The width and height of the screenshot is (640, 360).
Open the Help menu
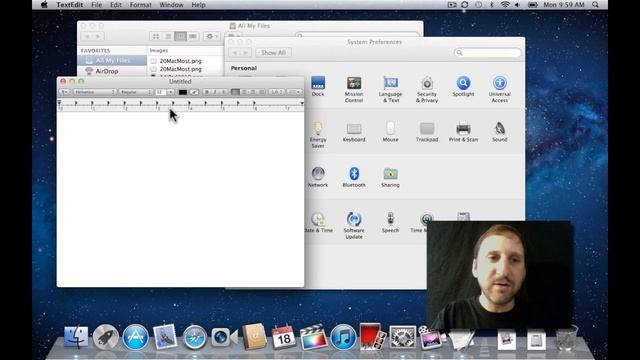[x=198, y=5]
